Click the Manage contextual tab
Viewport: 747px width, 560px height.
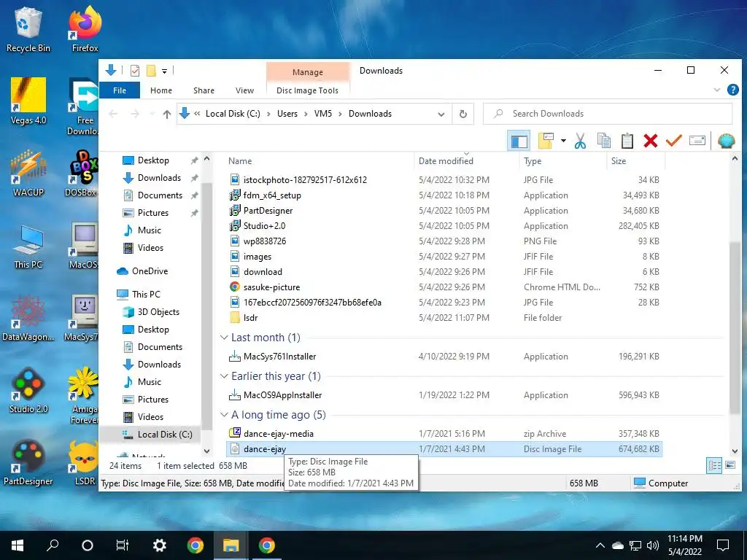[308, 72]
